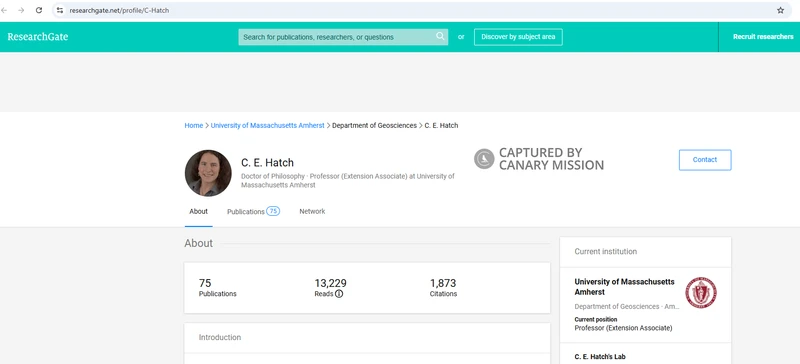Click the Contact button
Image resolution: width=800 pixels, height=364 pixels.
[705, 160]
